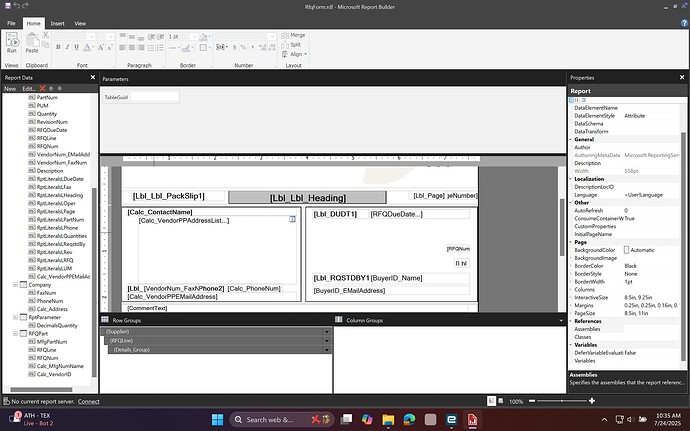Select the RFQDueDate field in Report Data
The image size is (690, 431).
coord(51,130)
